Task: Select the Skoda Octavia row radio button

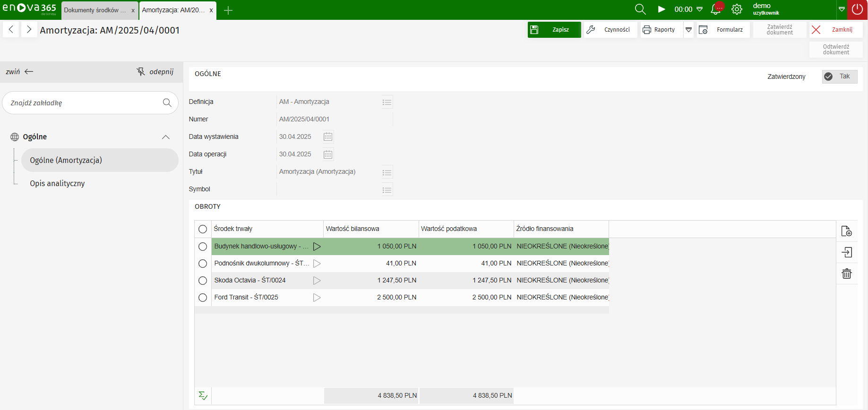Action: pyautogui.click(x=203, y=281)
